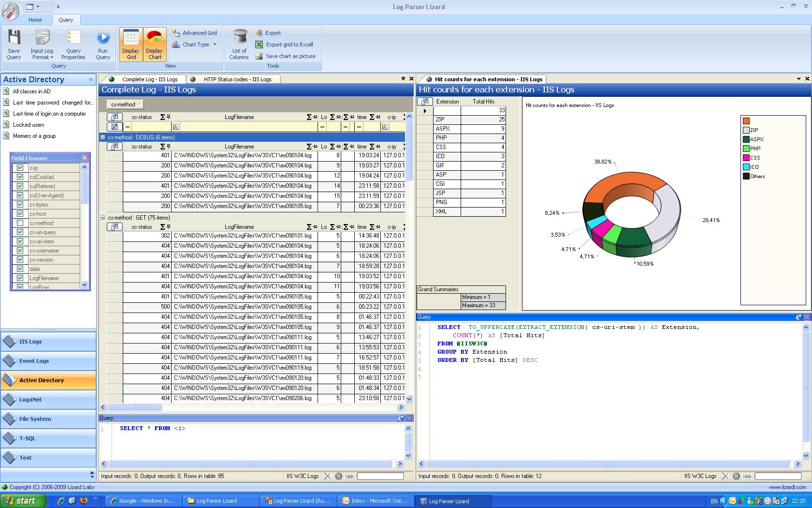The width and height of the screenshot is (812, 508).
Task: Click Export grid to Excel
Action: tap(289, 45)
